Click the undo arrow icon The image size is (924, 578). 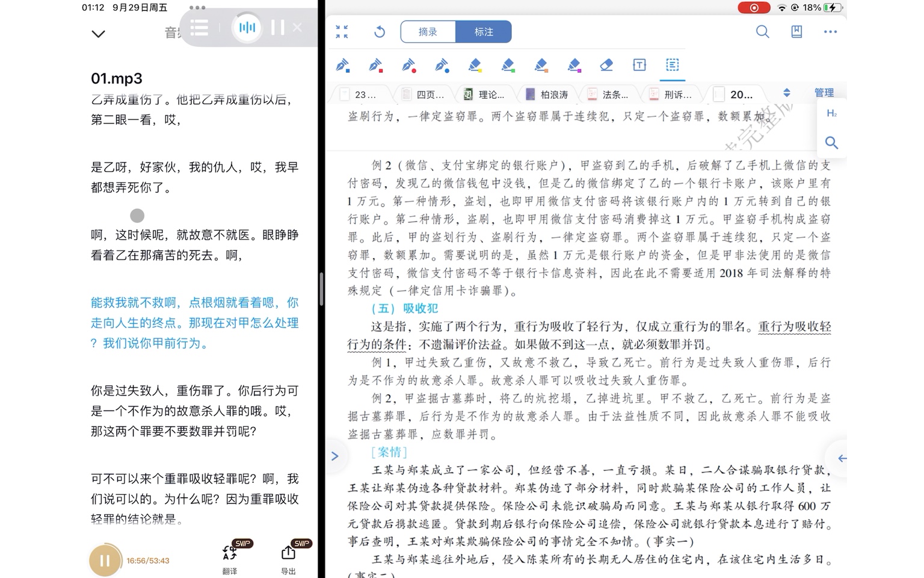(380, 32)
